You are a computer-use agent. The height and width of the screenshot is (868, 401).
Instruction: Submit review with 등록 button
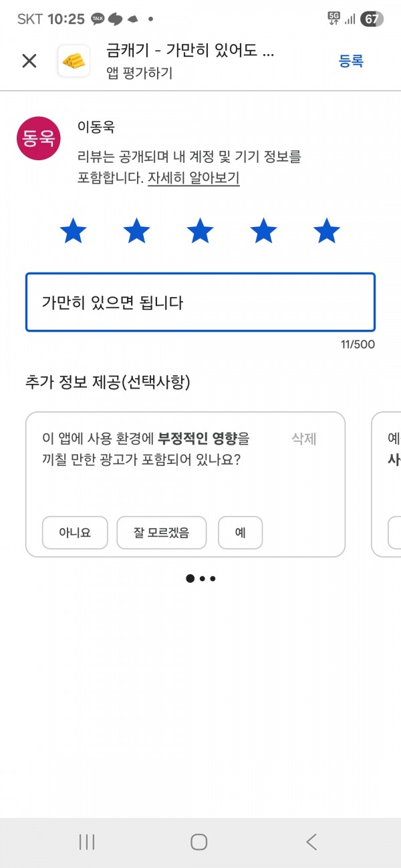click(x=351, y=61)
